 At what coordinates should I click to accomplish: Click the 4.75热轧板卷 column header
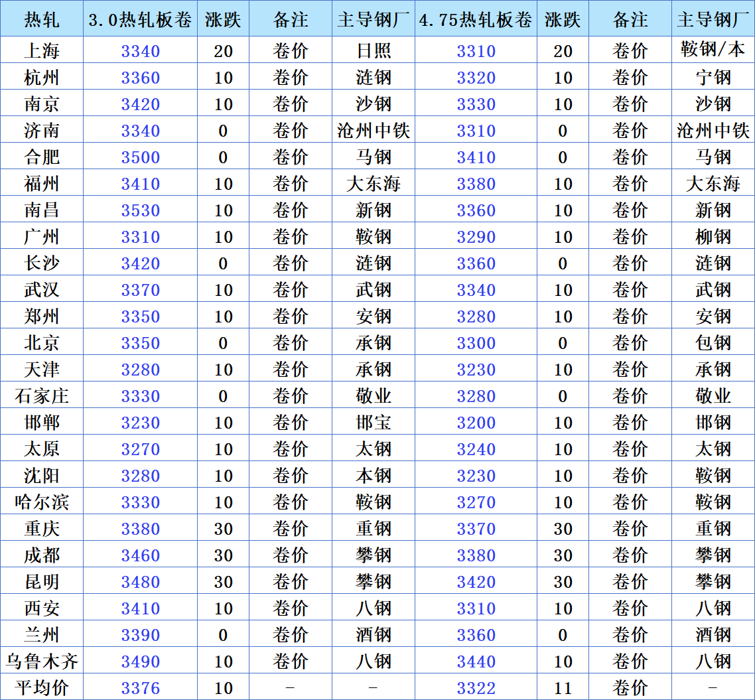click(x=476, y=20)
